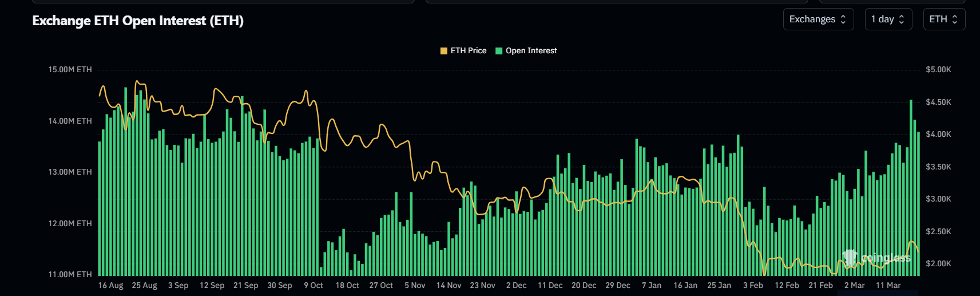Expand the 1 day interval selector
Screen dimensions: 980x296
click(888, 19)
